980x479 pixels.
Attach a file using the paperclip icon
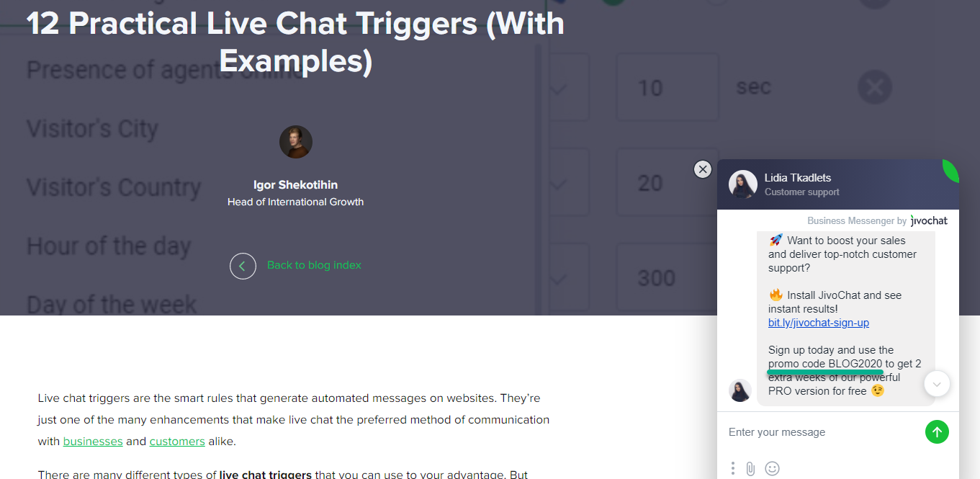click(x=751, y=468)
